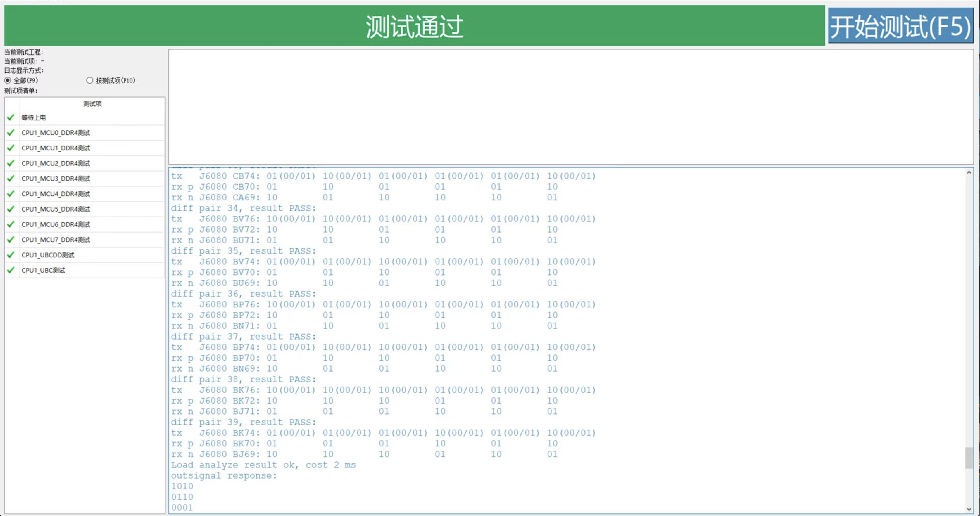
Task: Click checkmark icon next to CPU1_MCU6_DDR4测试
Action: (x=11, y=224)
